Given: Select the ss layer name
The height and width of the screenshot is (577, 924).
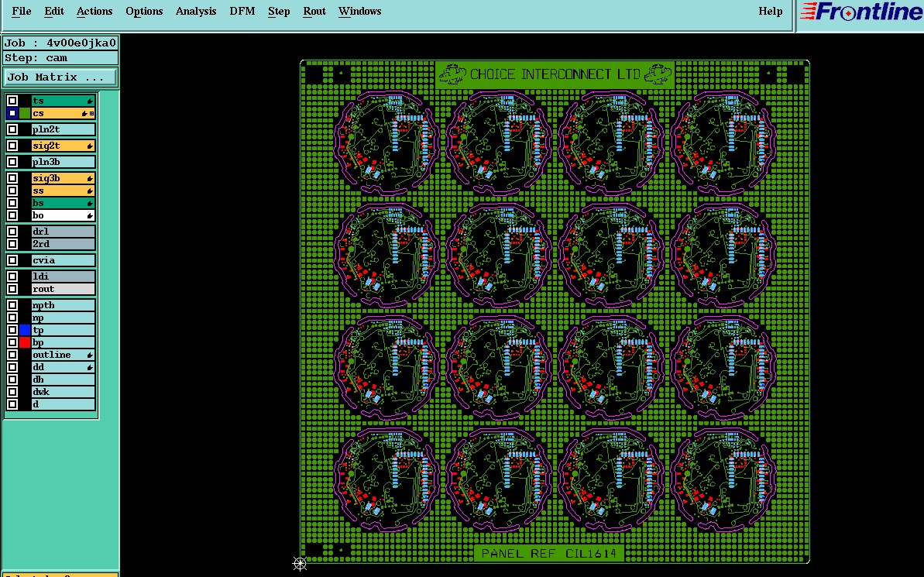Looking at the screenshot, I should pyautogui.click(x=63, y=191).
